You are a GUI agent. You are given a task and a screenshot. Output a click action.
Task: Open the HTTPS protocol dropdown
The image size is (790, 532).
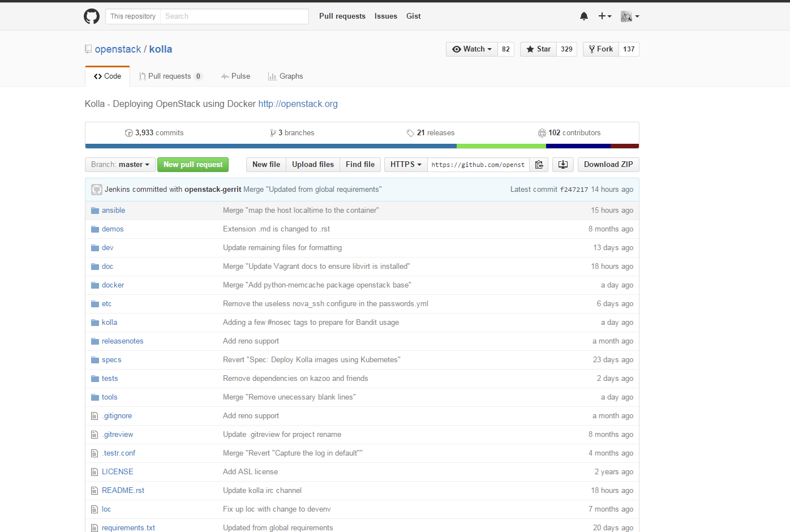[406, 165]
